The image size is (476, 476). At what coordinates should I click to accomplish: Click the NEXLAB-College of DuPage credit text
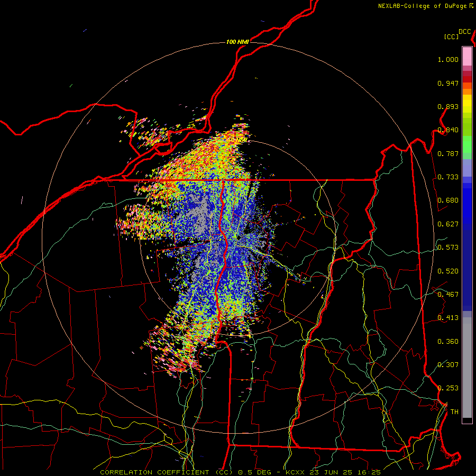click(425, 6)
